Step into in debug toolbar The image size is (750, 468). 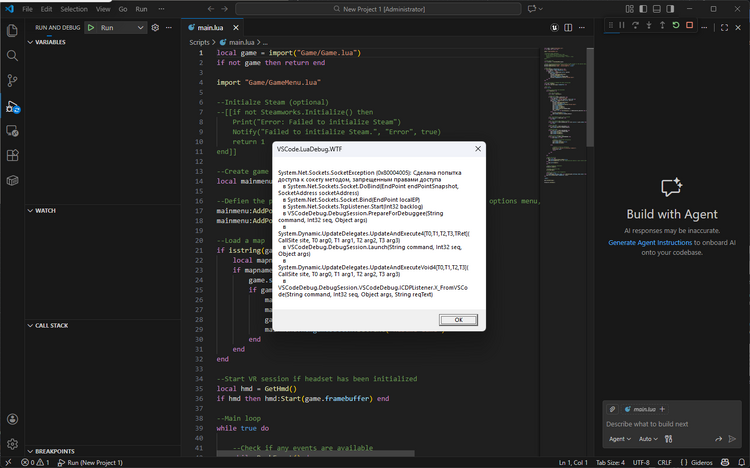click(649, 25)
